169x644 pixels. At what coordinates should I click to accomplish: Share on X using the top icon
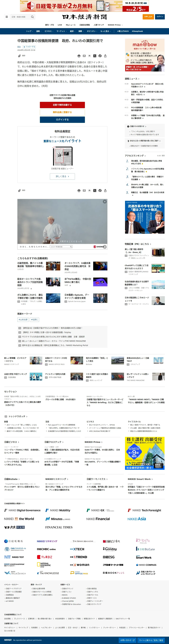tap(95, 56)
